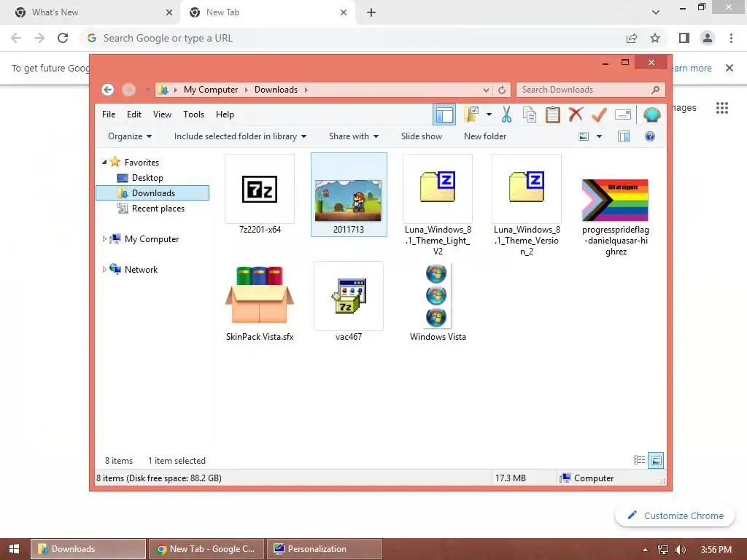Collapse the Favorites tree group

(x=104, y=163)
